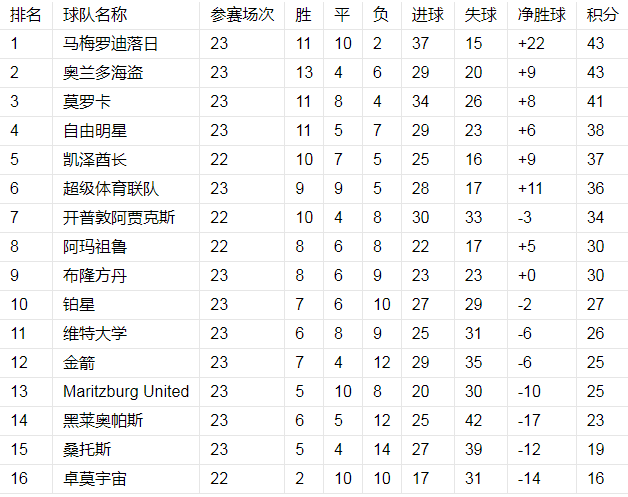Select team name 超级体育联队
The height and width of the screenshot is (497, 628).
110,189
